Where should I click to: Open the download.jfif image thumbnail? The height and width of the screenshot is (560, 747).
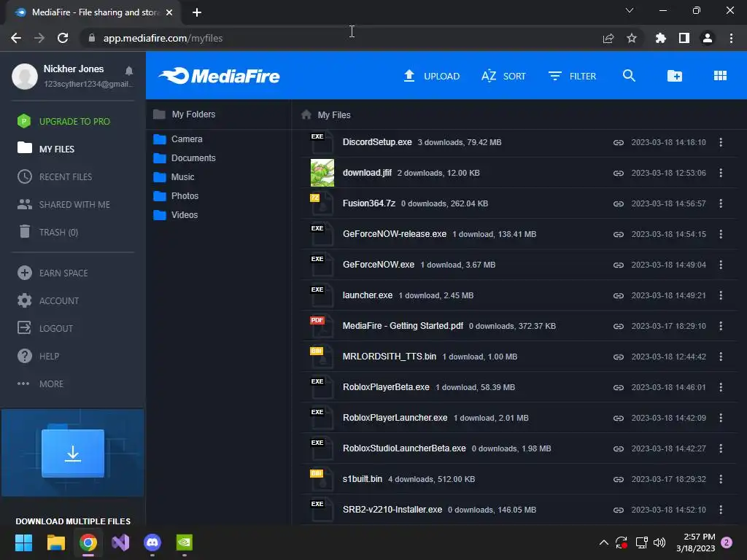coord(322,173)
